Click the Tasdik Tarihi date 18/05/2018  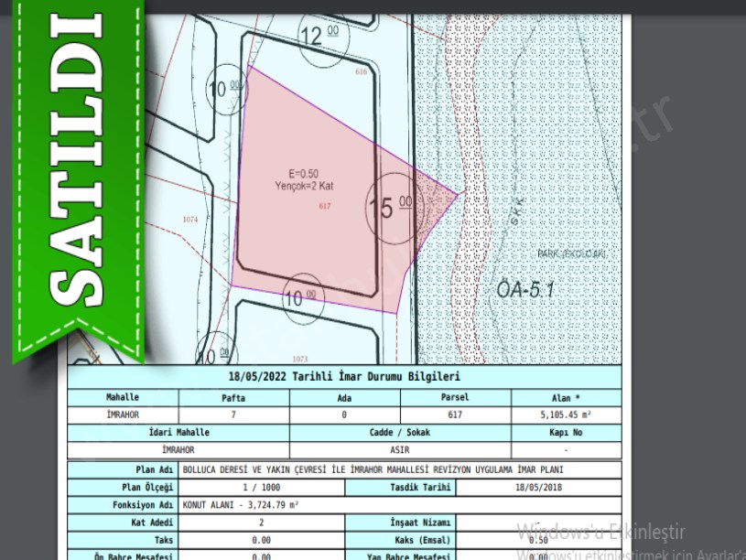(x=538, y=487)
